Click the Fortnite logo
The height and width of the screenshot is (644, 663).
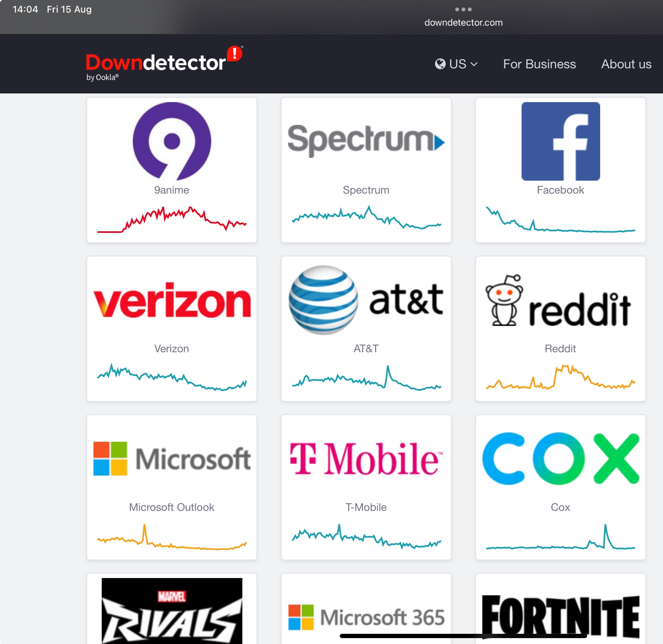point(560,617)
